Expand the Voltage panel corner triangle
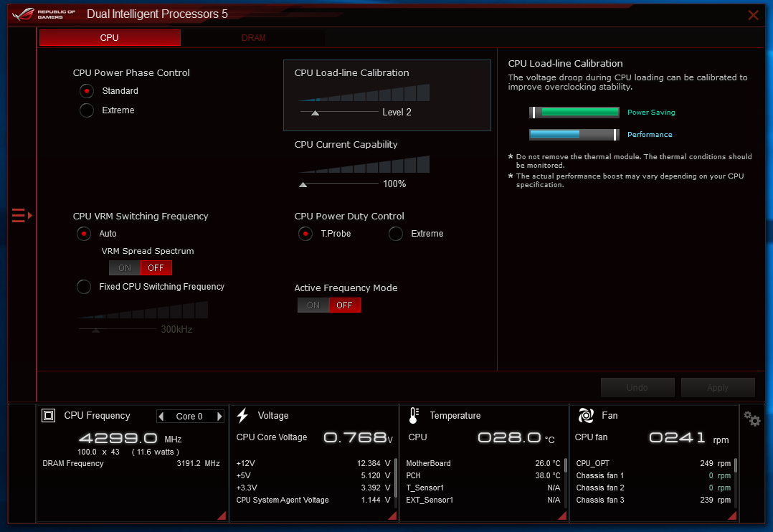The height and width of the screenshot is (532, 773). (x=393, y=516)
